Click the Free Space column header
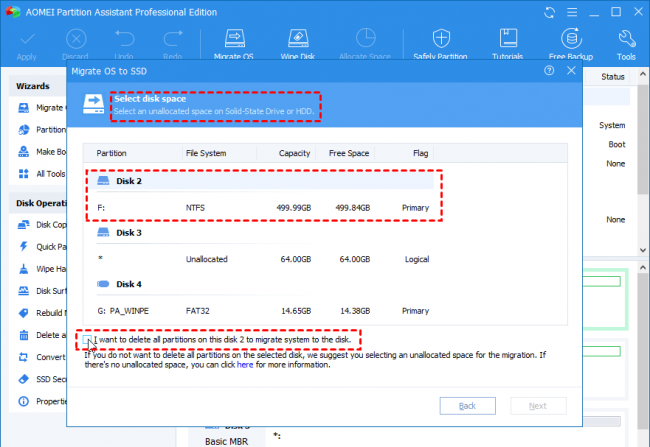Screen dimensions: 650x447 pyautogui.click(x=345, y=153)
